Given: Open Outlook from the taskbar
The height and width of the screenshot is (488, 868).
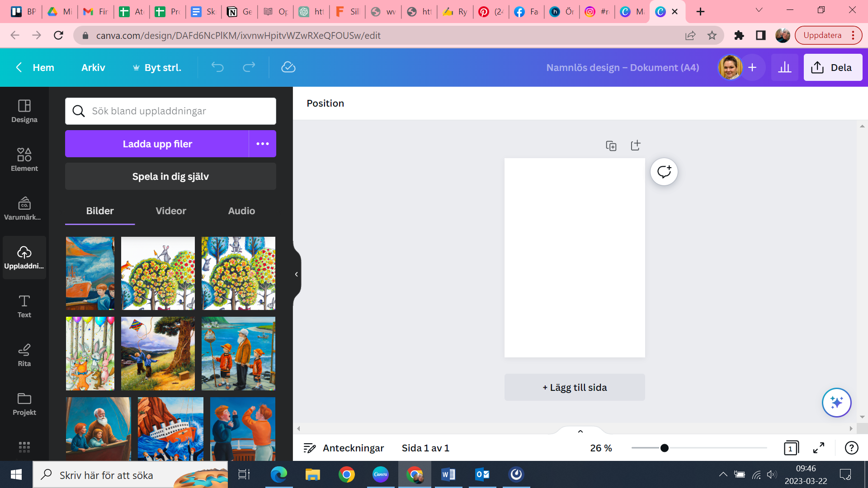Looking at the screenshot, I should pos(482,474).
